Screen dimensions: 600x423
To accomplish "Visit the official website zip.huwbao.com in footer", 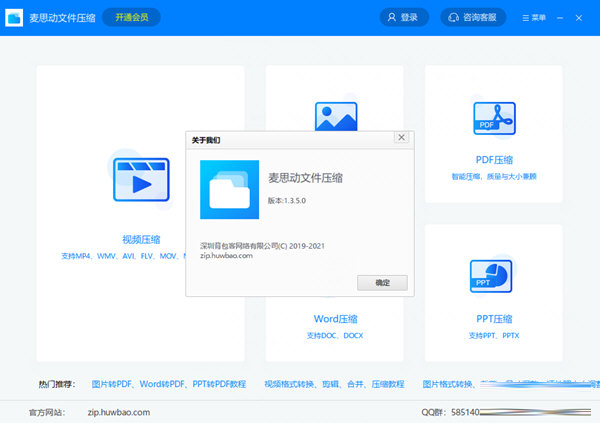I will click(x=118, y=411).
